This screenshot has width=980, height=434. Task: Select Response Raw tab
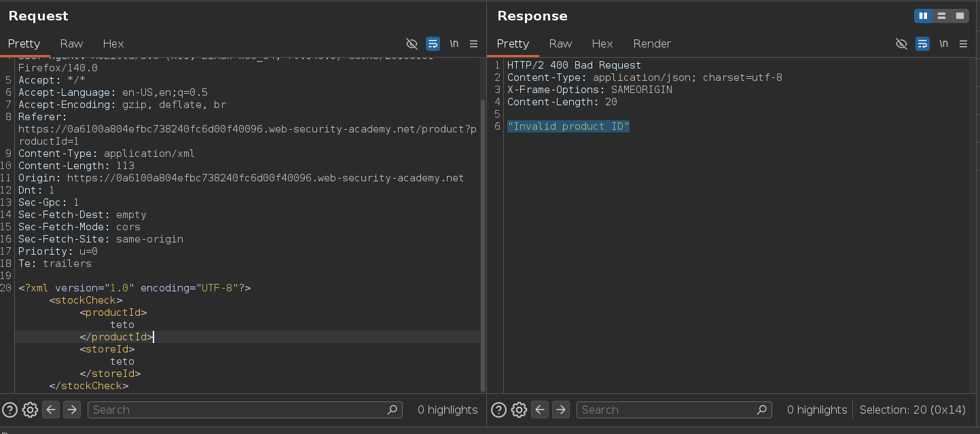pyautogui.click(x=560, y=43)
